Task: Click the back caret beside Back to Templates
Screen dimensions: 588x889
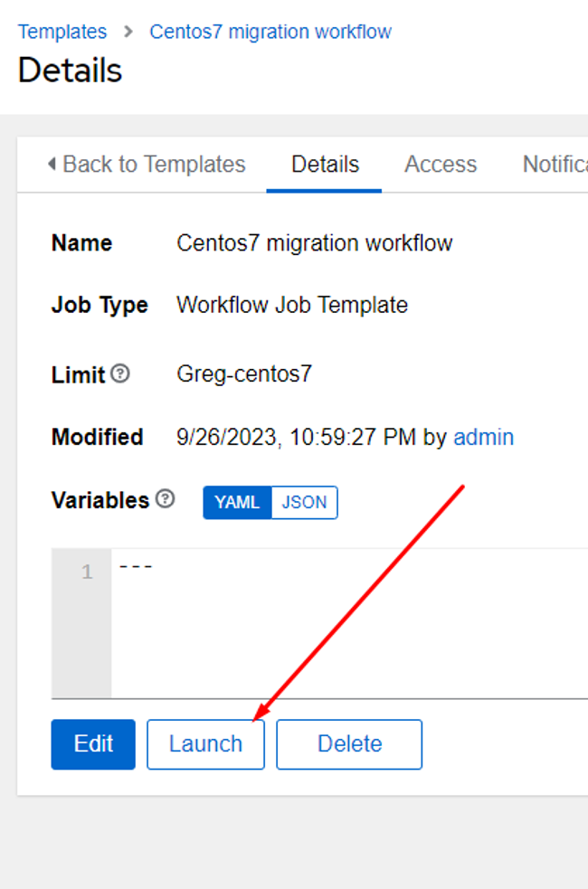Action: [52, 164]
